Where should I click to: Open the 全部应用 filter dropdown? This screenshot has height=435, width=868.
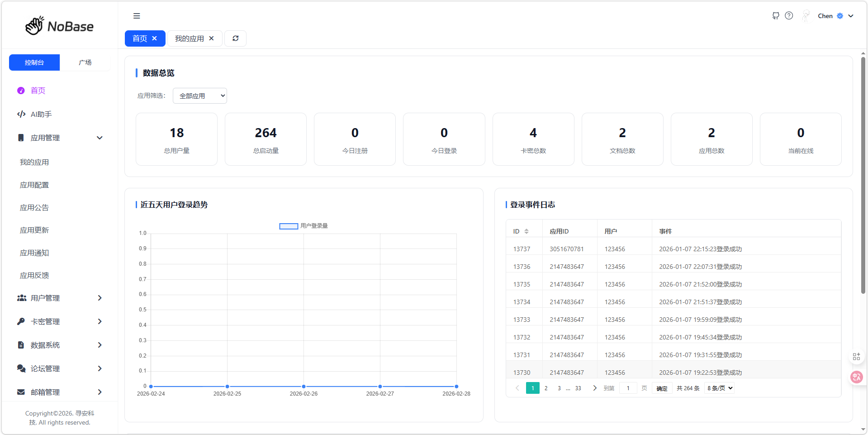click(x=200, y=96)
